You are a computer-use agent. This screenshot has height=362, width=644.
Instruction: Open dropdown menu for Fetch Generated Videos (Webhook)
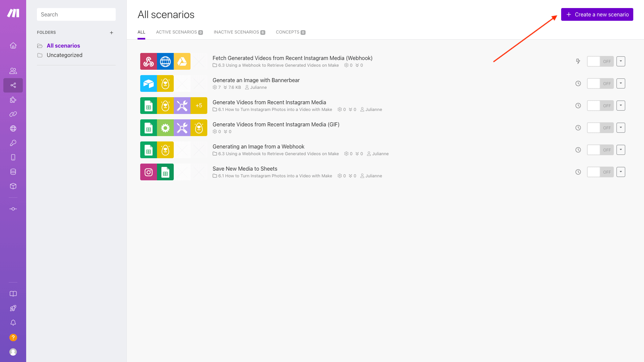[x=621, y=61]
